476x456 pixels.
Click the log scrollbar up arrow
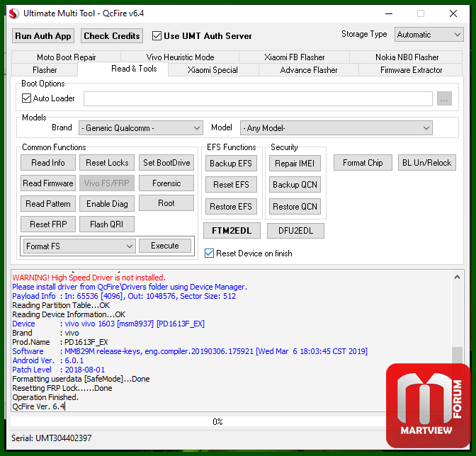(457, 277)
